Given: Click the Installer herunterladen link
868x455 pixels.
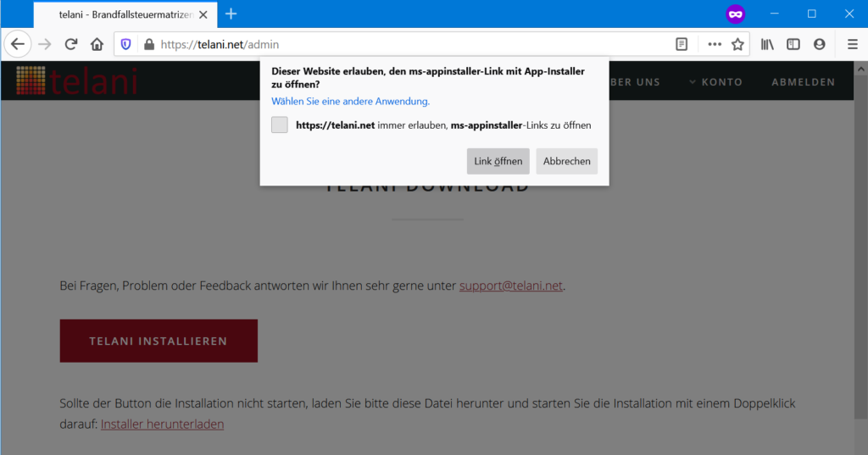Looking at the screenshot, I should 162,424.
